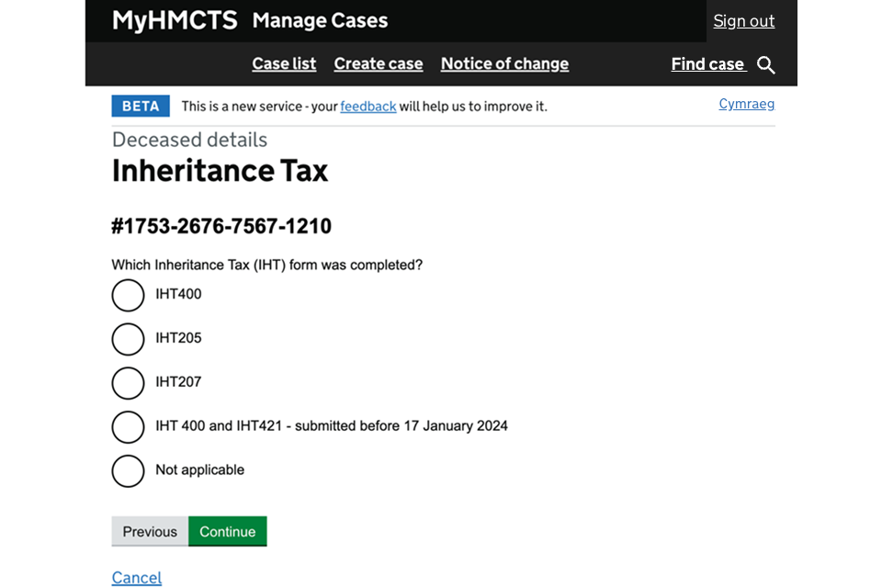Sign out of the service
This screenshot has height=588, width=882.
tap(743, 20)
